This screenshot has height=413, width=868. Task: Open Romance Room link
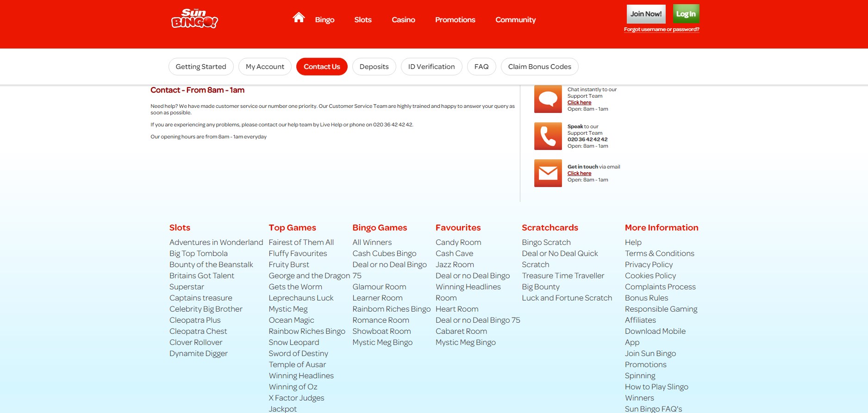click(x=381, y=320)
